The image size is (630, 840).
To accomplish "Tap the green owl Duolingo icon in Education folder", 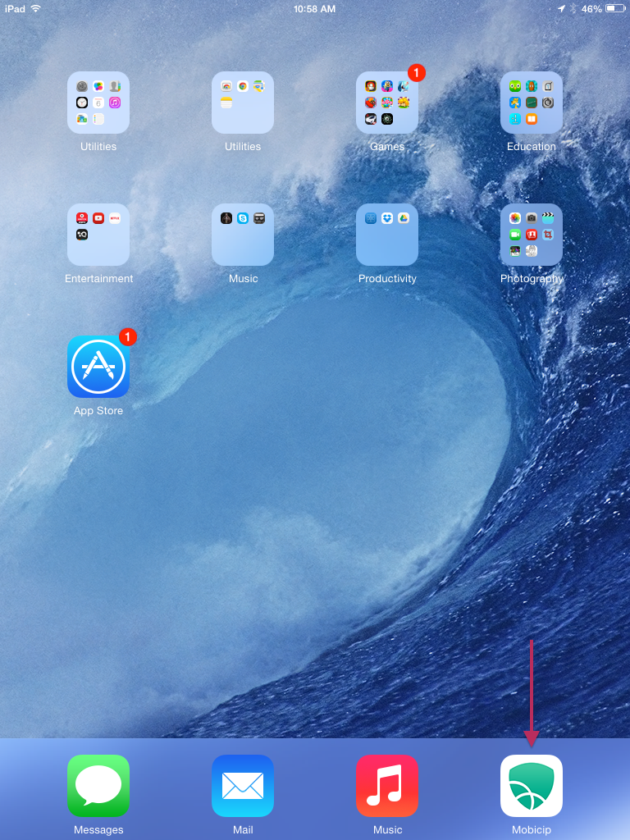I will [515, 85].
